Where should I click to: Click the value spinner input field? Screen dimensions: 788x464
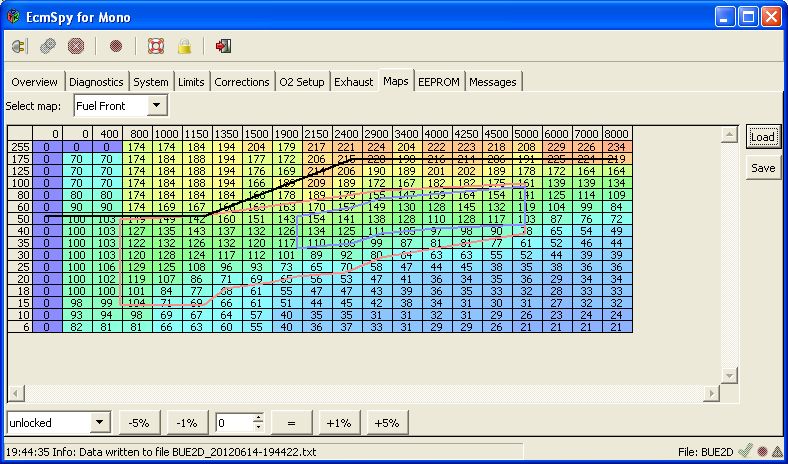pyautogui.click(x=234, y=422)
